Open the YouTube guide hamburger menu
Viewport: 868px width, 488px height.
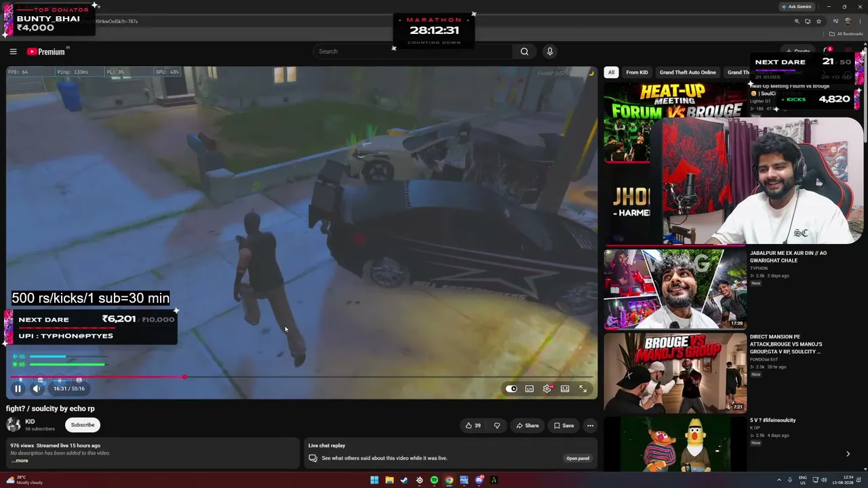(x=13, y=52)
